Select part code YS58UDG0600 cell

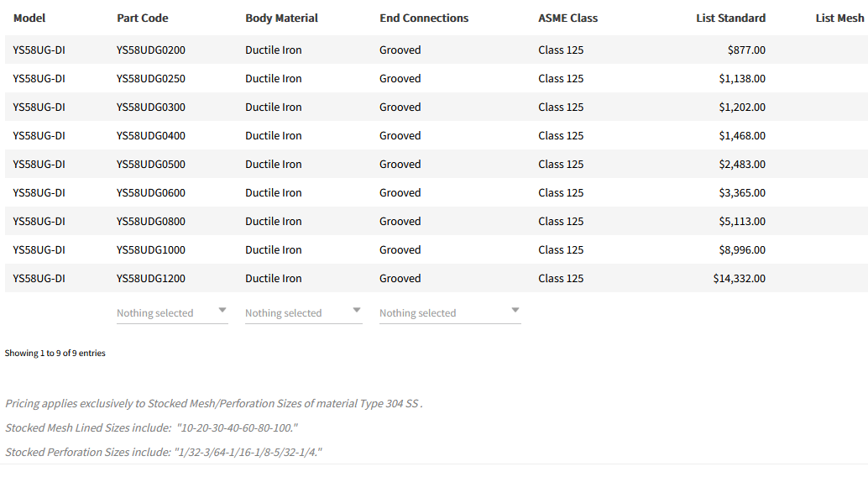click(151, 193)
